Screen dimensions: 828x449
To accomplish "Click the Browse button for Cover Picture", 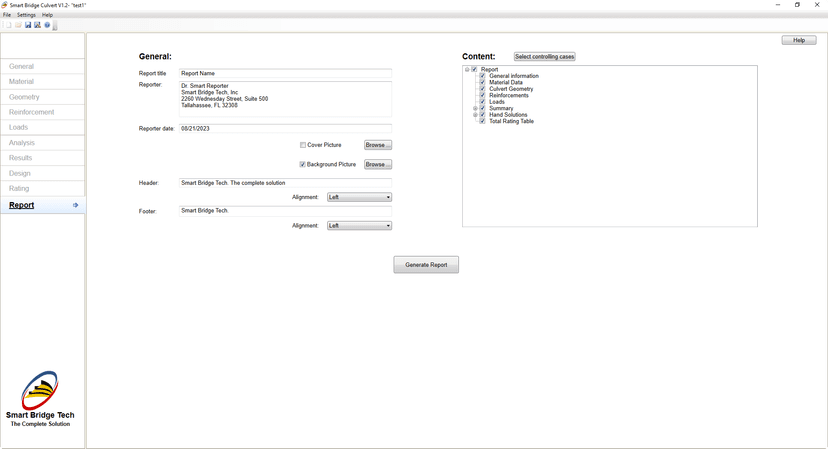I will [377, 145].
